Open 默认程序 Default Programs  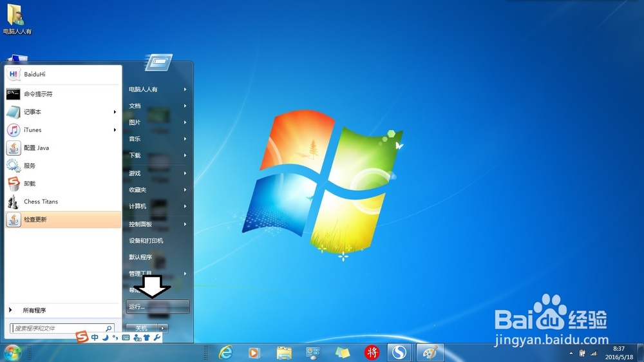[x=158, y=257]
